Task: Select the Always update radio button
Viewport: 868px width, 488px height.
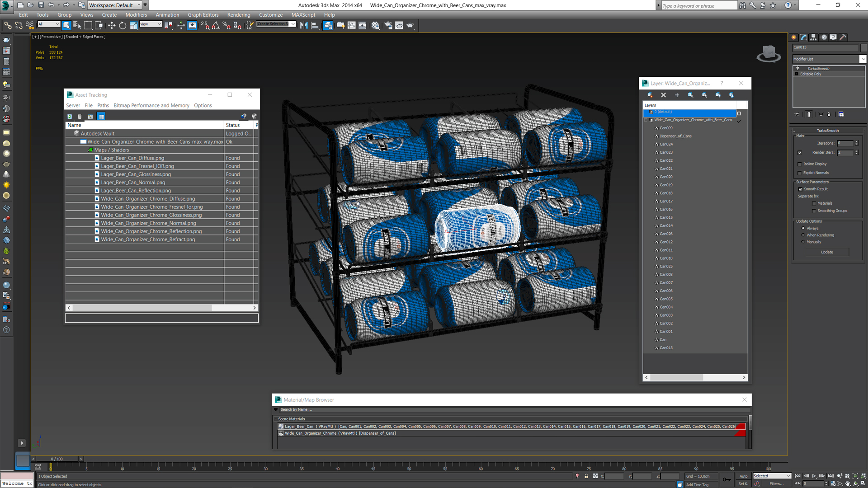Action: point(803,228)
